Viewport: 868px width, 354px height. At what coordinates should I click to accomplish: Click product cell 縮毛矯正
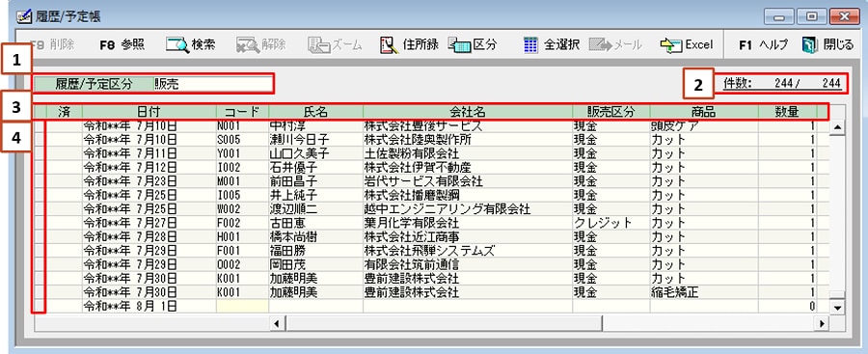[x=704, y=292]
